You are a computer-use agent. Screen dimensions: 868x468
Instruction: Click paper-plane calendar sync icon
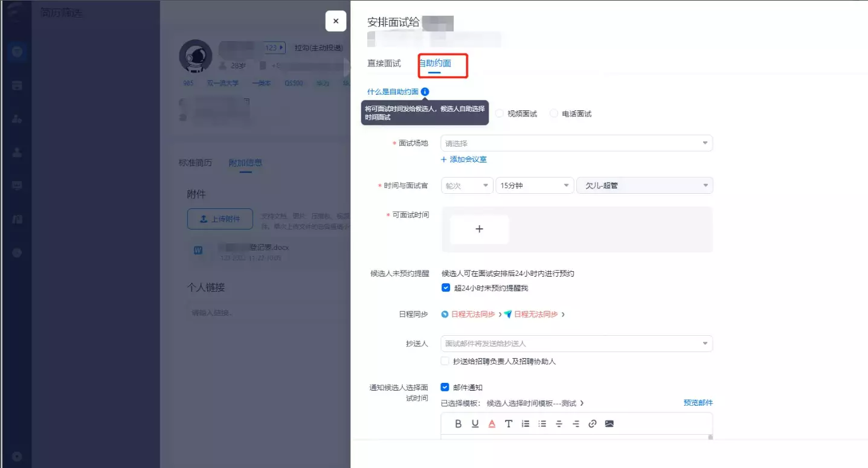tap(508, 315)
